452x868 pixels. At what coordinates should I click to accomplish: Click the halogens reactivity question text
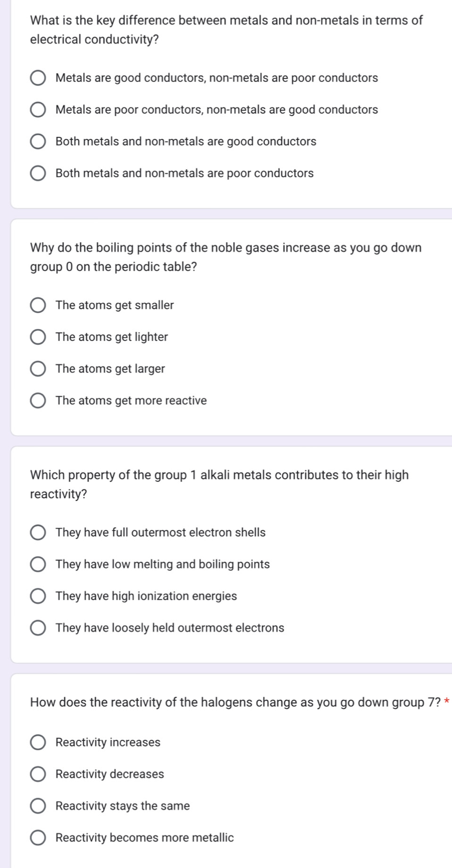click(235, 702)
